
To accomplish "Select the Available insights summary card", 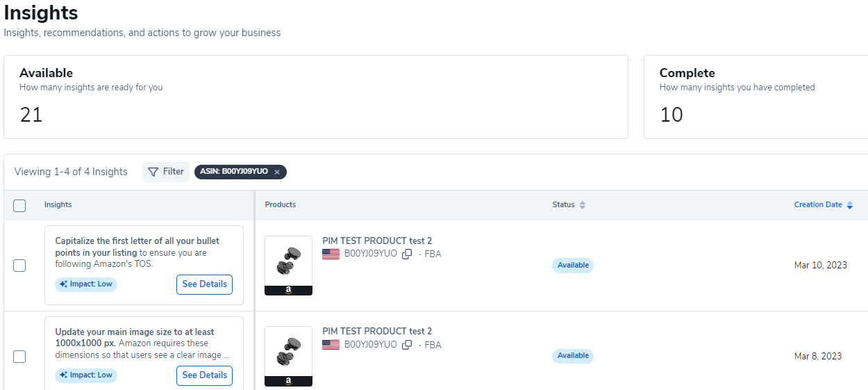I will point(315,97).
